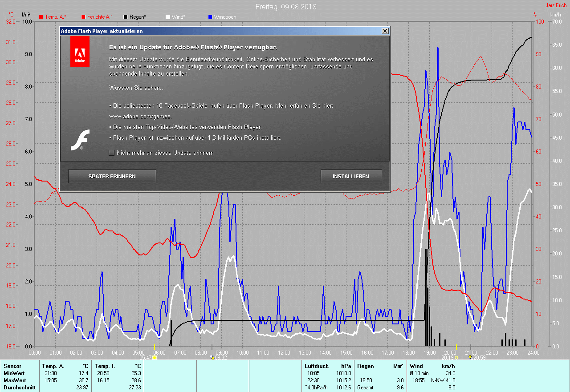Click the 'MaxWert' row label
The width and height of the screenshot is (570, 392).
pos(15,380)
